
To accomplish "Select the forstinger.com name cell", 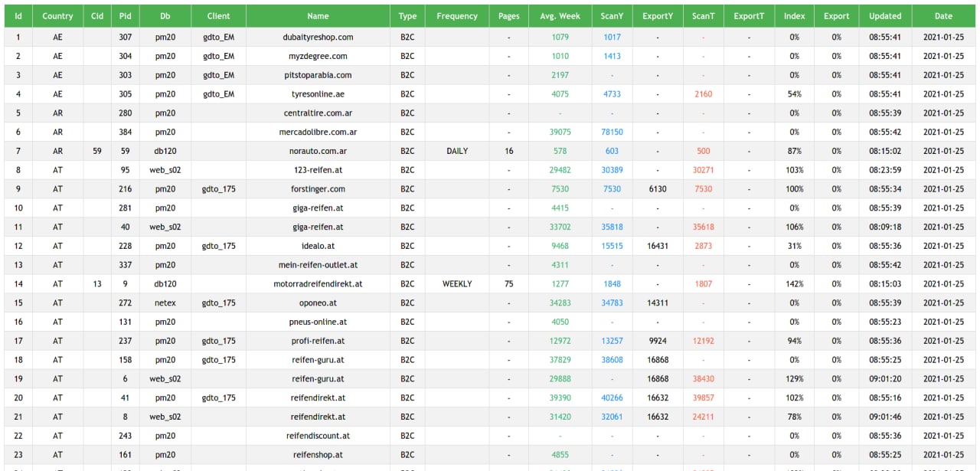I will pos(318,189).
